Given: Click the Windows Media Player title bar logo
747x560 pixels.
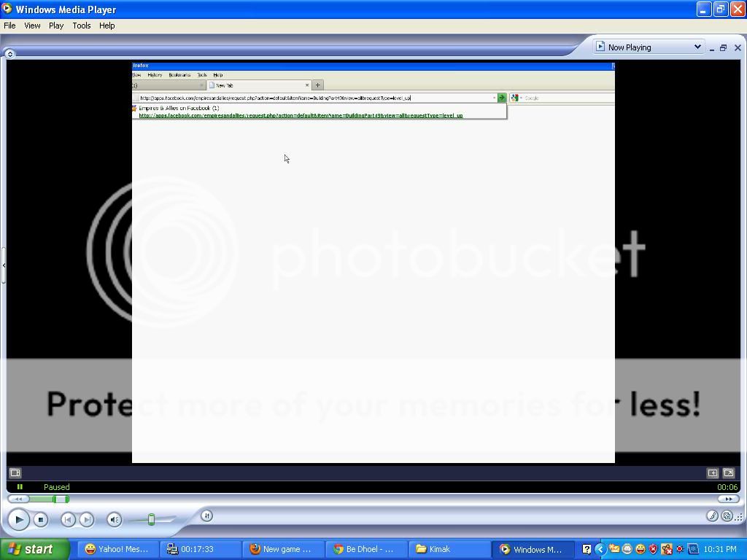Looking at the screenshot, I should point(7,9).
